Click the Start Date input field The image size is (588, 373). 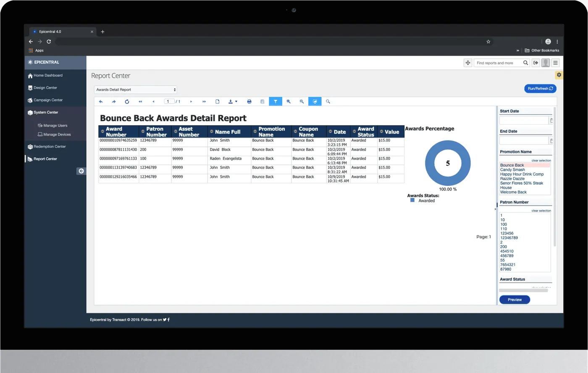[524, 120]
